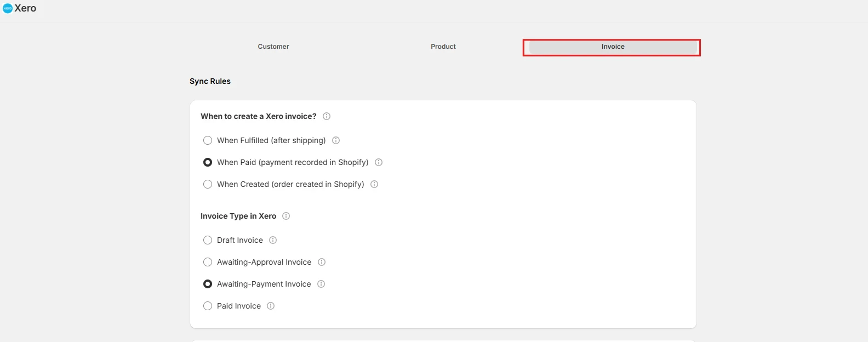Click the Sync Rules heading
The width and height of the screenshot is (868, 342).
click(210, 81)
